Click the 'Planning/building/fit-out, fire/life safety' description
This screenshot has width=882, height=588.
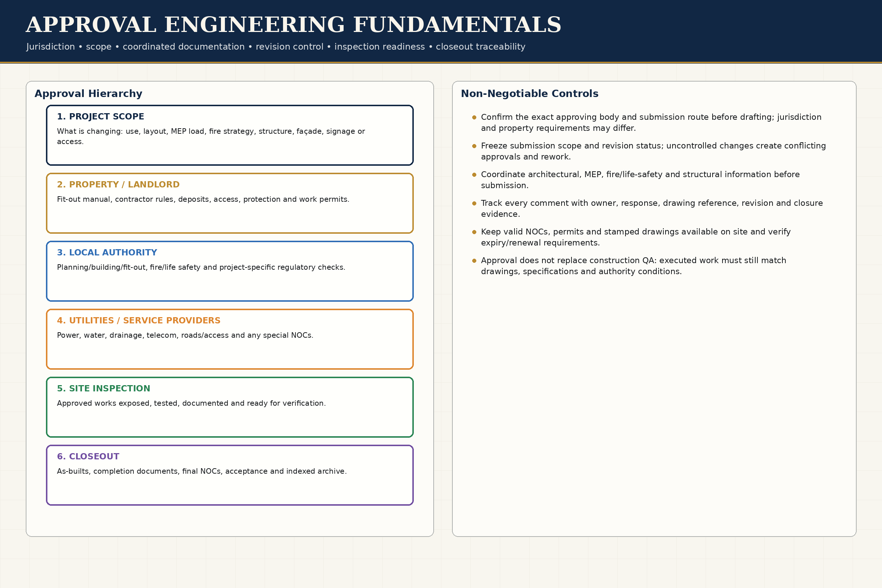[x=201, y=267]
